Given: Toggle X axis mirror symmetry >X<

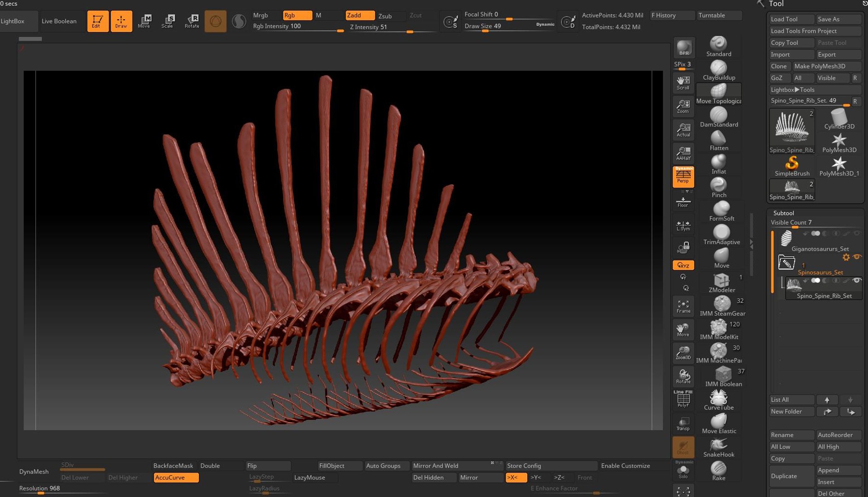Looking at the screenshot, I should point(516,478).
